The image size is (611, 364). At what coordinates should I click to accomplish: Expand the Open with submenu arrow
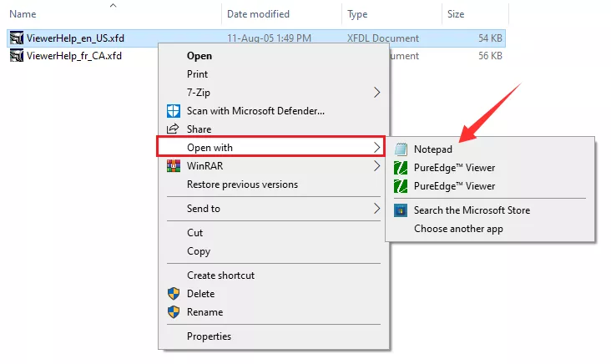[376, 147]
